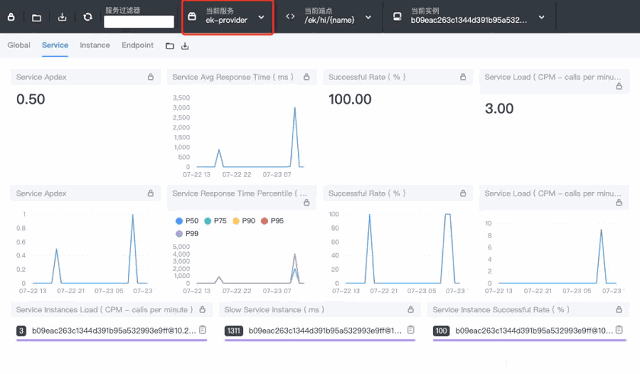The height and width of the screenshot is (374, 640).
Task: Switch to the Instance tab
Action: click(95, 45)
